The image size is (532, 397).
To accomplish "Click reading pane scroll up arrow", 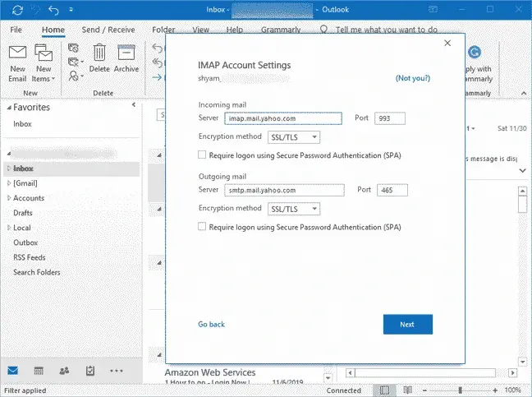I will tap(522, 191).
